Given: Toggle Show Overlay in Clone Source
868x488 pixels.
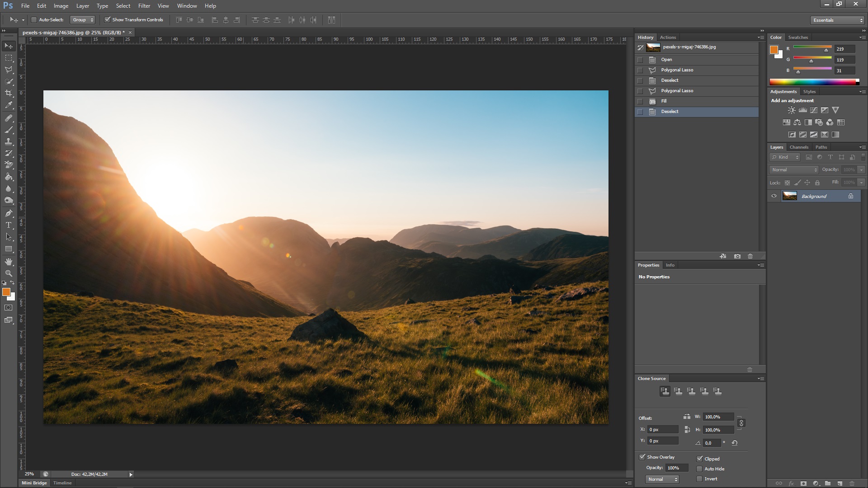Looking at the screenshot, I should tap(643, 456).
